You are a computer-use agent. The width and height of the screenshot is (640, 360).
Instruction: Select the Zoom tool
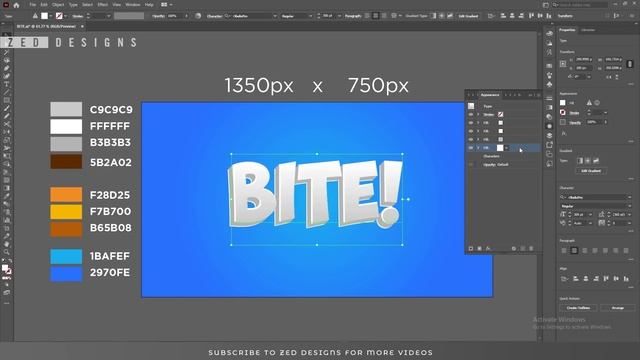(x=7, y=252)
